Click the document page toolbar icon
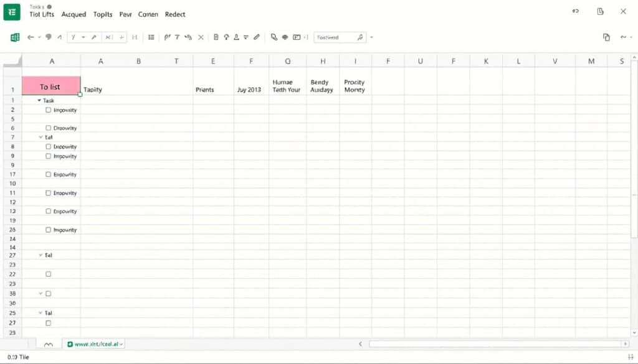 coord(216,37)
